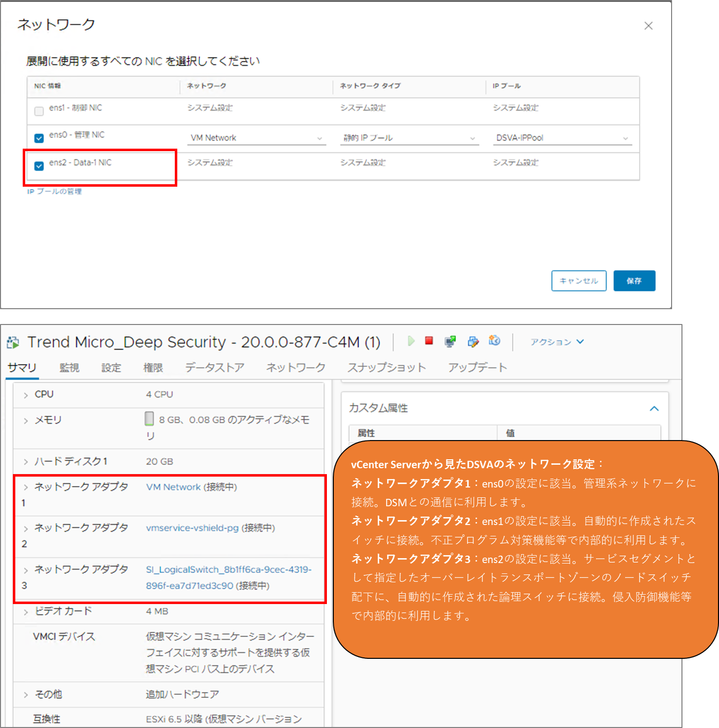Viewport: 719px width, 728px height.
Task: Click the green power on icon
Action: [x=411, y=341]
